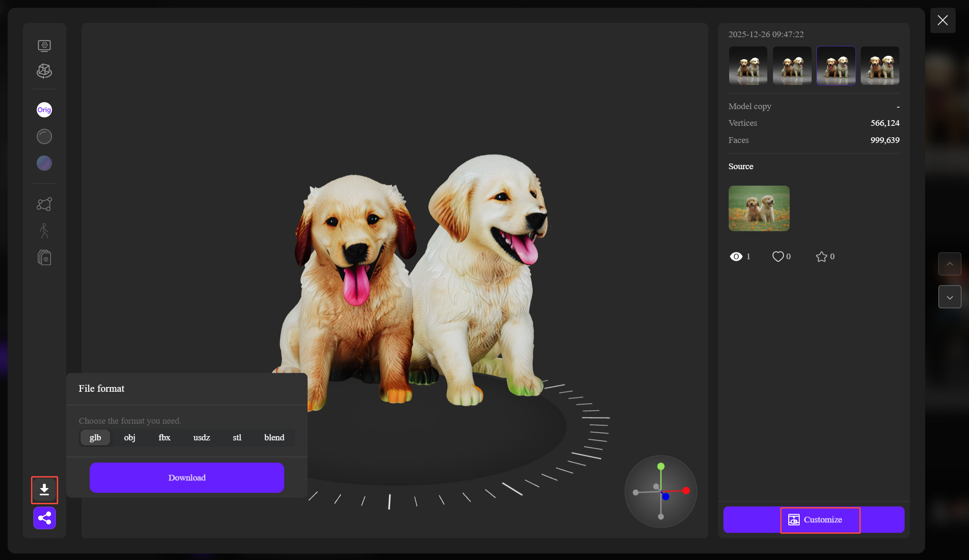
Task: Click the star favorite icon
Action: click(821, 256)
